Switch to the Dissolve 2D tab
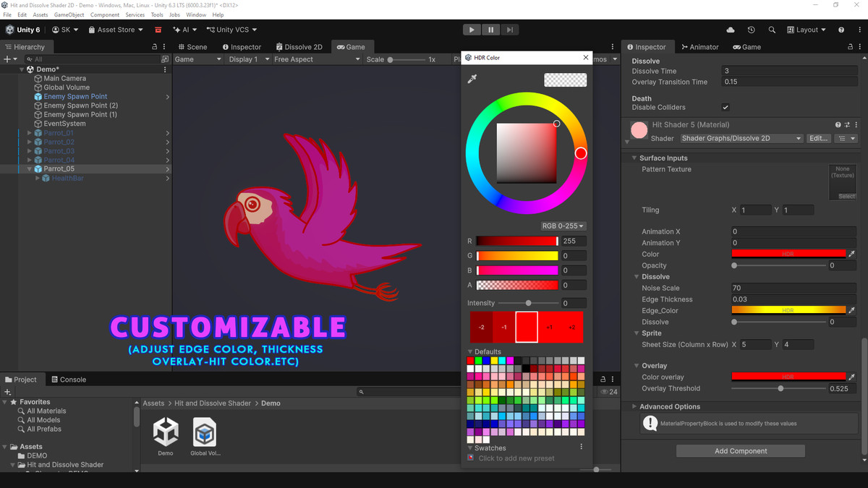The width and height of the screenshot is (868, 488). pyautogui.click(x=298, y=47)
